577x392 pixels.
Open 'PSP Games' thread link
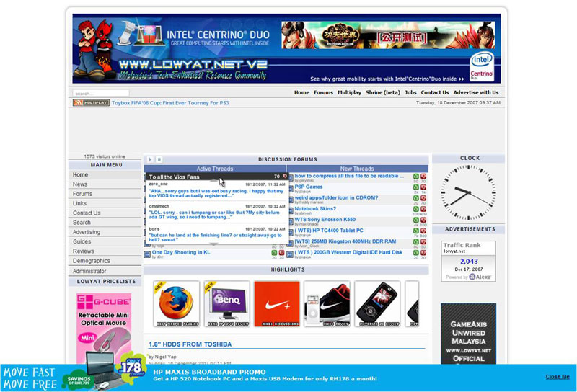point(309,187)
